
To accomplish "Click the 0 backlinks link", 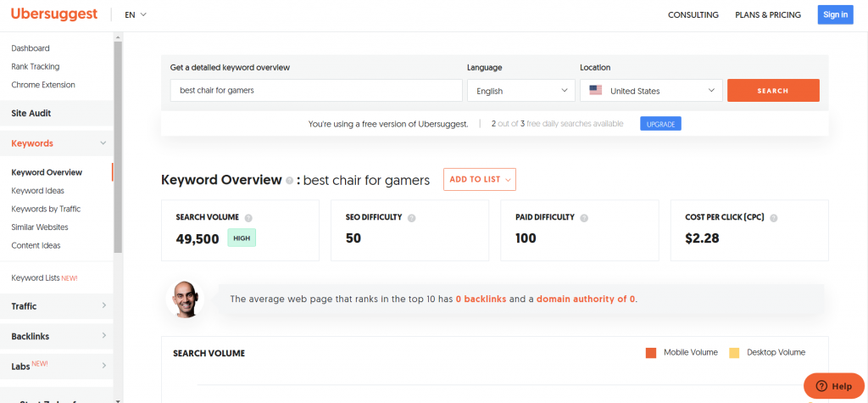I will (481, 299).
